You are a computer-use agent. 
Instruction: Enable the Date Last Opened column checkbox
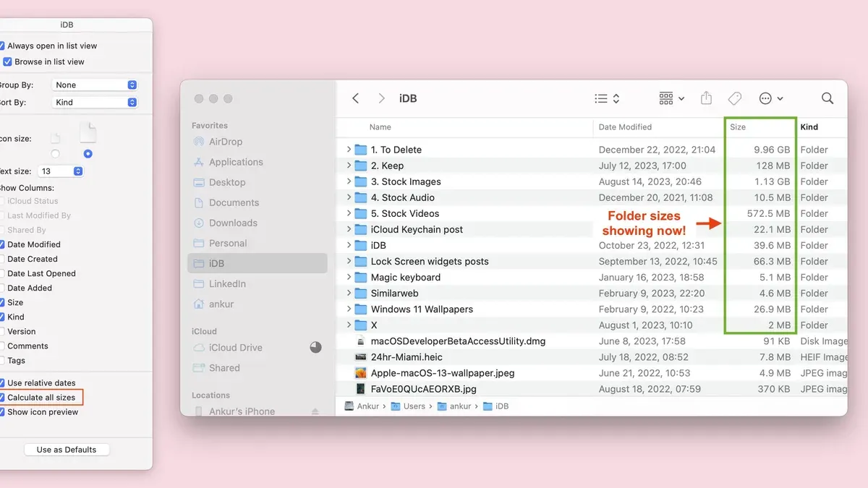2,273
